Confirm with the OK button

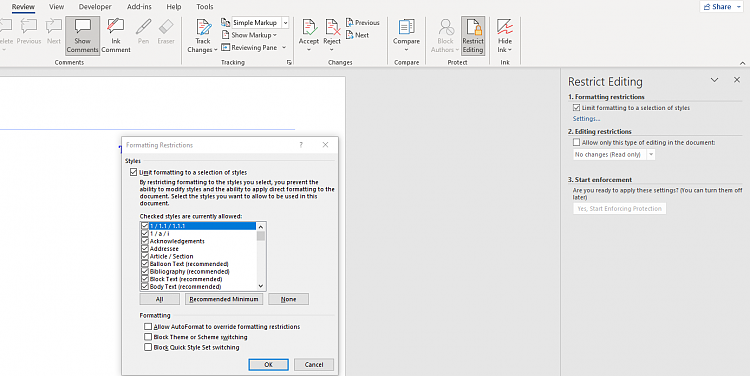click(268, 365)
